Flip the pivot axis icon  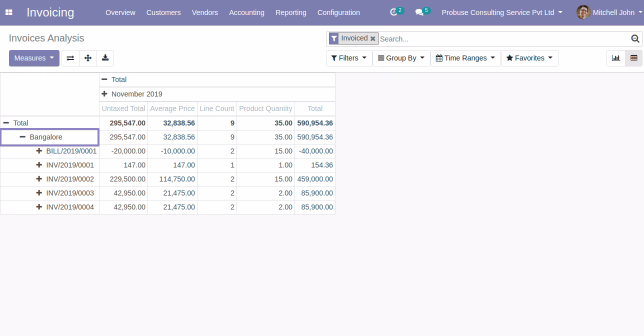click(70, 58)
